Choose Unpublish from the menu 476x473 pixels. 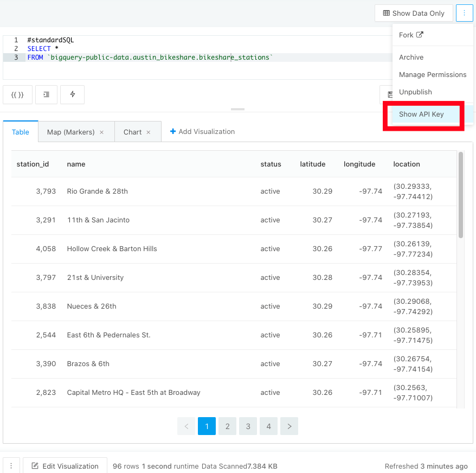tap(415, 92)
